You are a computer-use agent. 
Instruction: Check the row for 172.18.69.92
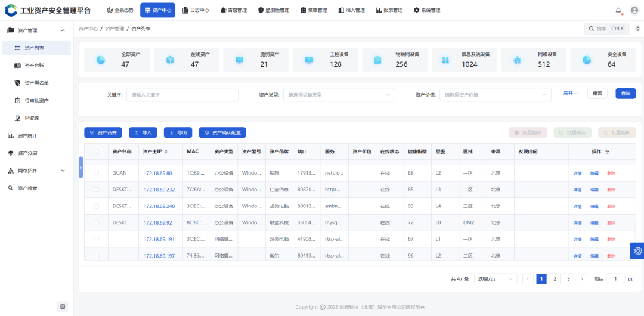[97, 222]
